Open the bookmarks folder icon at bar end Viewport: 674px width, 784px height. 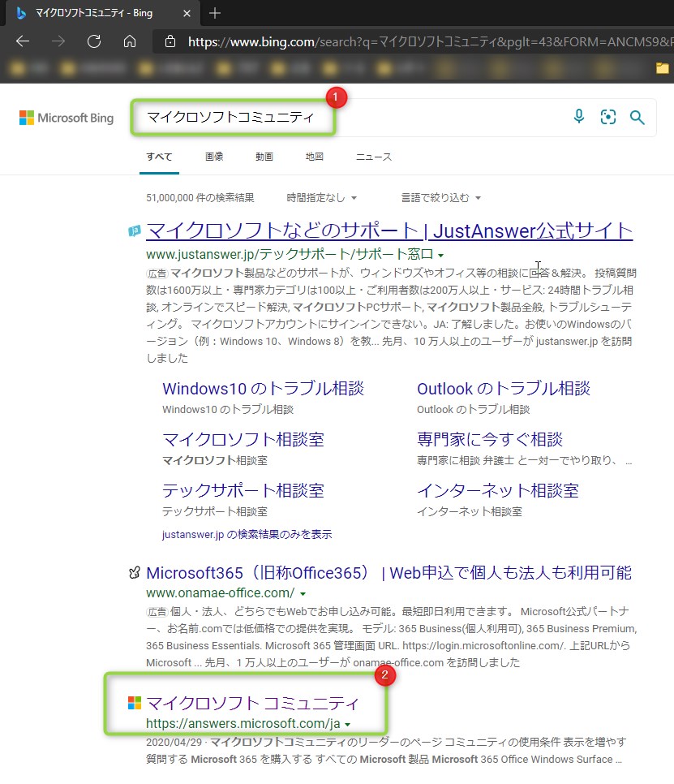coord(662,68)
